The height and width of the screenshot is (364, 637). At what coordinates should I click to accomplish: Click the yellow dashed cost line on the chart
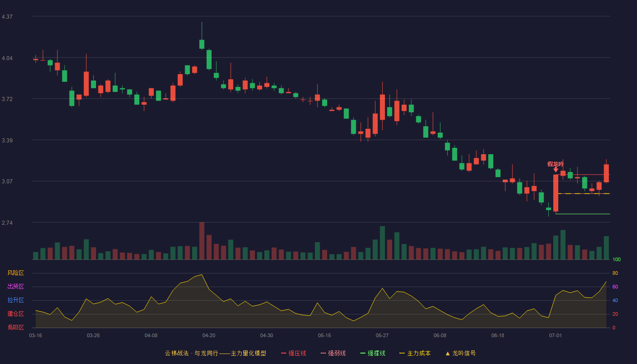tap(584, 194)
